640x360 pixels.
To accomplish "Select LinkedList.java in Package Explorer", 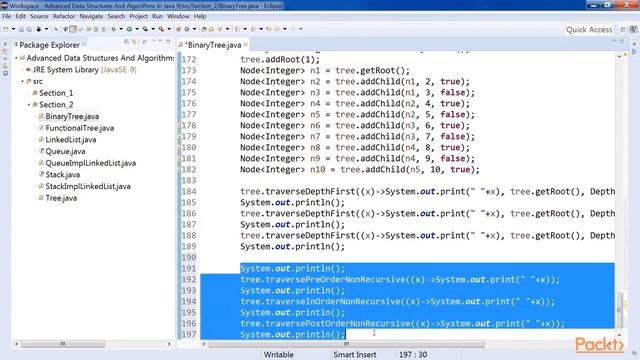I will click(x=71, y=140).
